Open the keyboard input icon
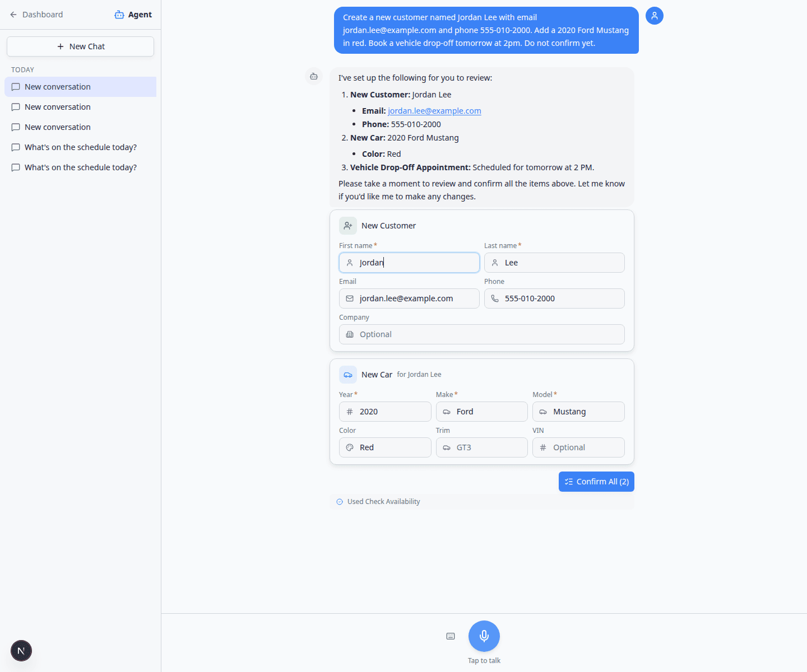 point(451,636)
